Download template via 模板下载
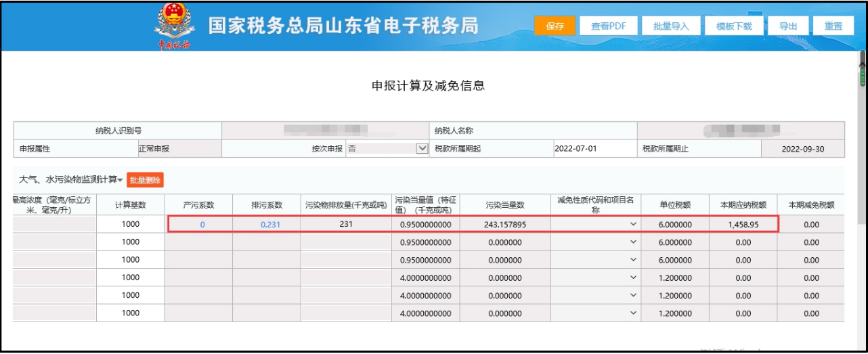The image size is (868, 354). pyautogui.click(x=733, y=26)
